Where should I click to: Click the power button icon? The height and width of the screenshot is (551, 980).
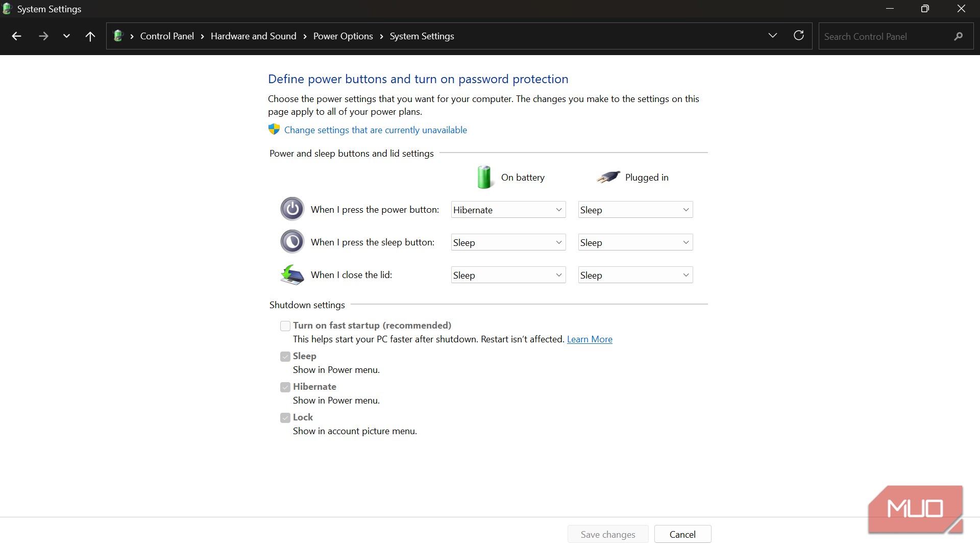coord(292,209)
